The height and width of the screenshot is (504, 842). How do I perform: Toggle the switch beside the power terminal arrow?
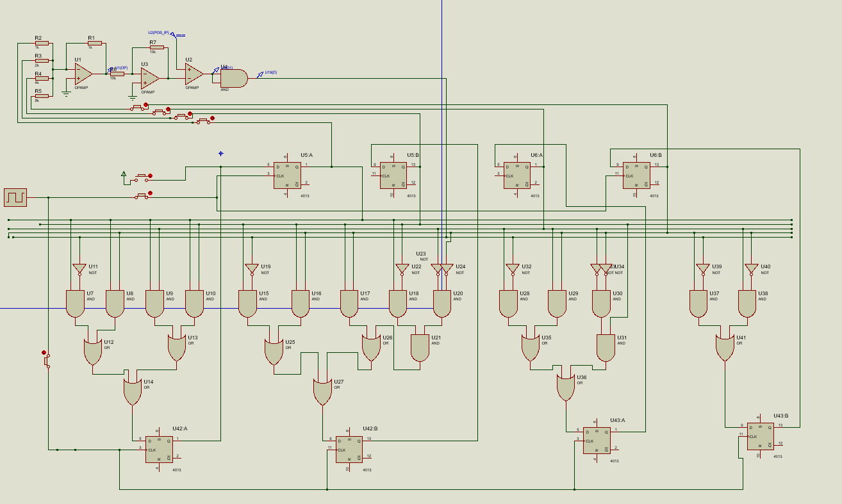coord(143,177)
